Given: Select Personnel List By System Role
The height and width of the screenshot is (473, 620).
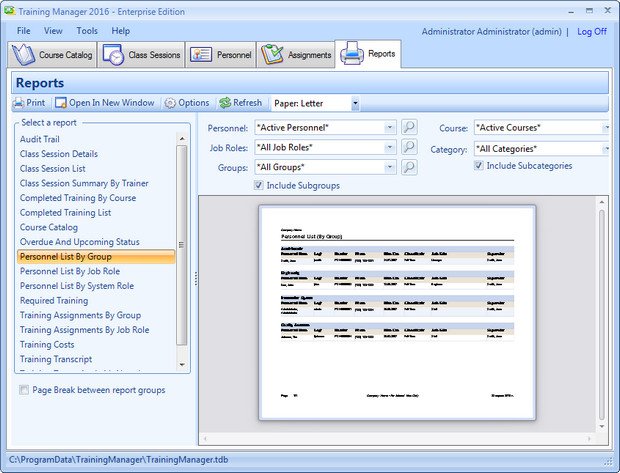Looking at the screenshot, I should [77, 286].
